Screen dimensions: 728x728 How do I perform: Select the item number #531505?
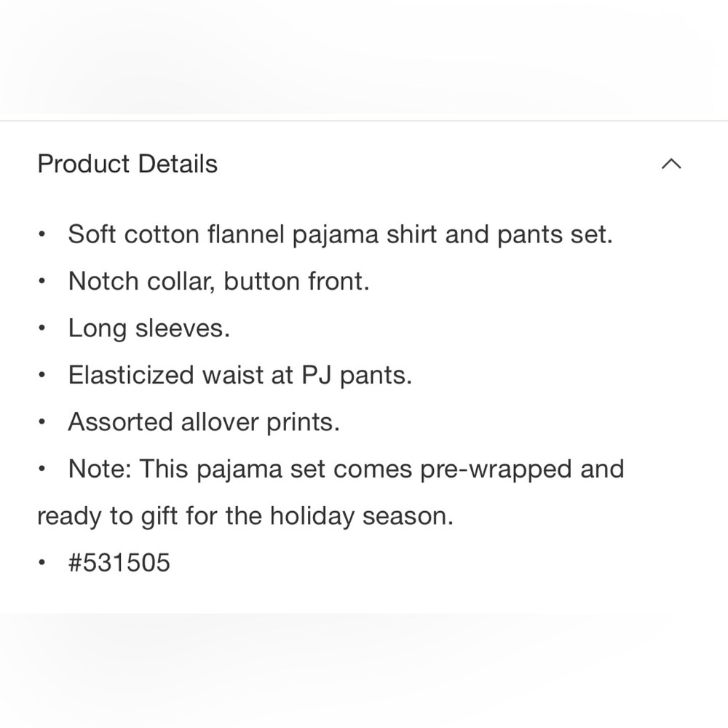[x=119, y=563]
